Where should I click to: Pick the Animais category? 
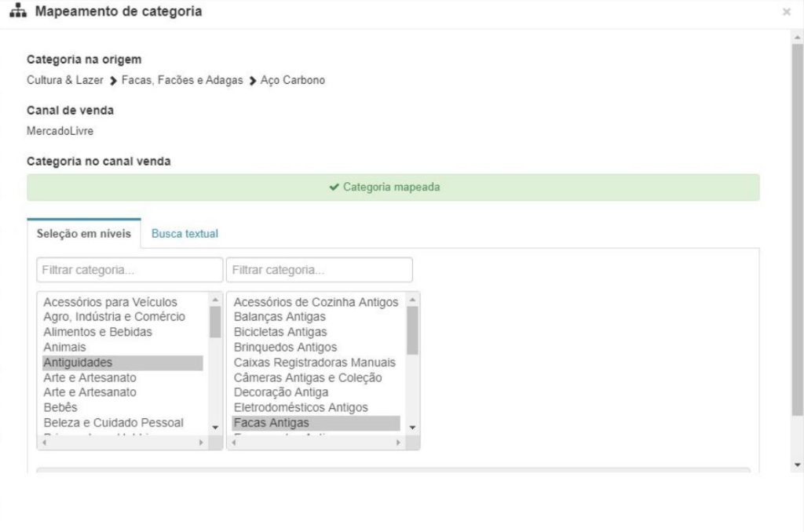(x=64, y=347)
